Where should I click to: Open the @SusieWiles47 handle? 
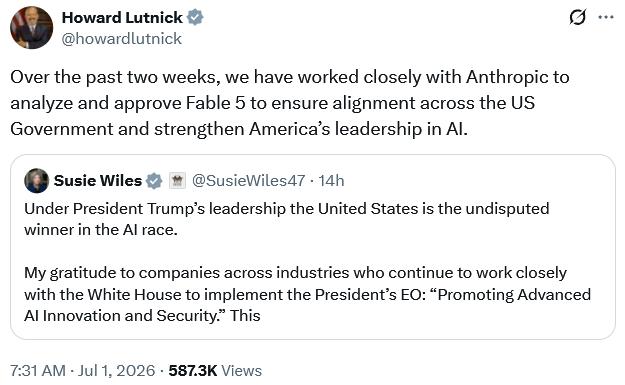click(248, 181)
